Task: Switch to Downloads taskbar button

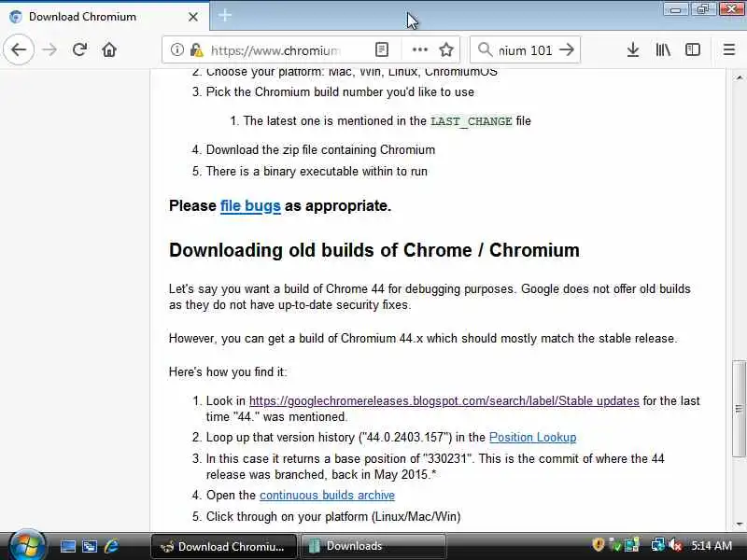Action: (x=373, y=546)
